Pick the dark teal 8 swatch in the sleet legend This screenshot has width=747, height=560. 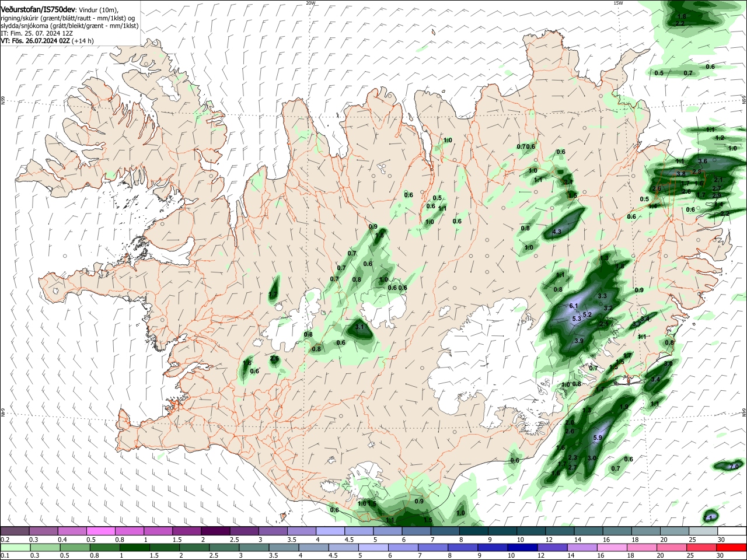point(474,531)
